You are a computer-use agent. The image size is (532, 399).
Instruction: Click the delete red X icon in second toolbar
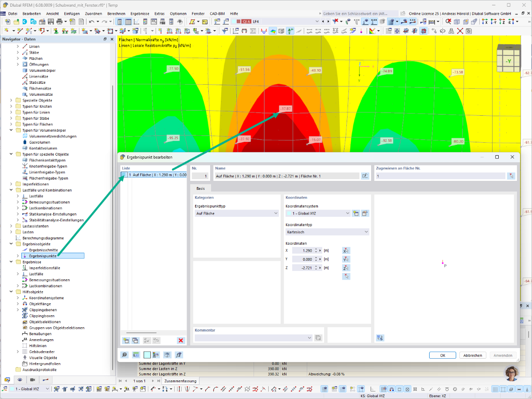click(460, 31)
